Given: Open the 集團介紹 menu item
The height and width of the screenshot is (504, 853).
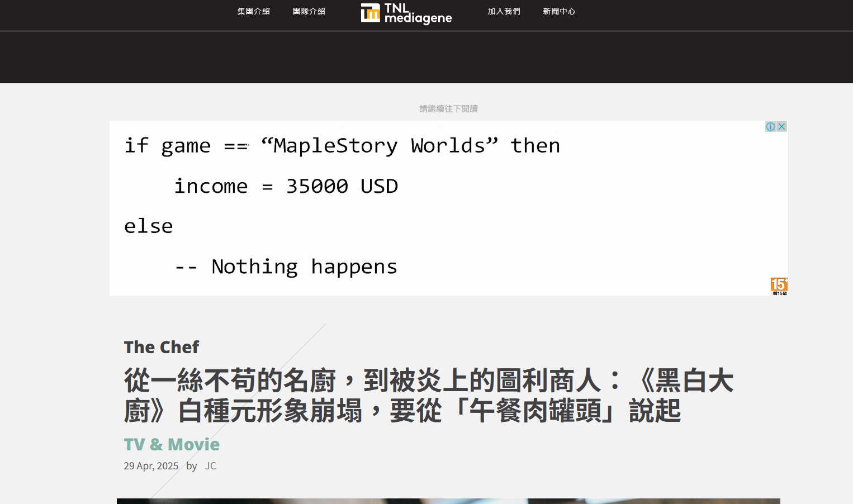Looking at the screenshot, I should 254,11.
